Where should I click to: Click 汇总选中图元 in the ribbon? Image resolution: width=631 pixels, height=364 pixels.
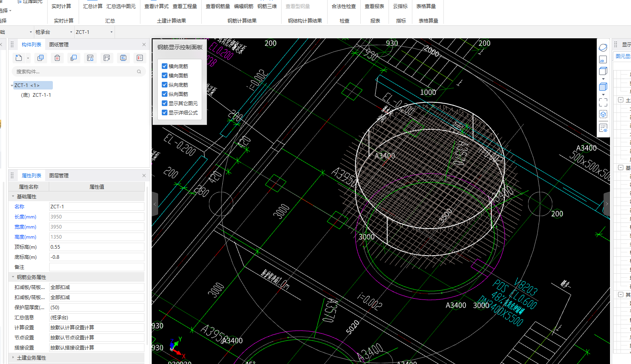tap(121, 6)
